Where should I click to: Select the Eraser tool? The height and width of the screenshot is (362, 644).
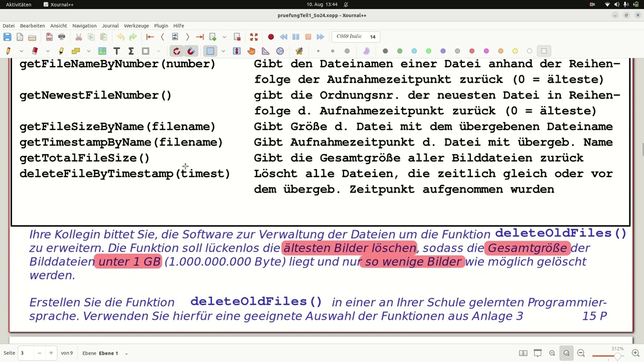click(35, 51)
